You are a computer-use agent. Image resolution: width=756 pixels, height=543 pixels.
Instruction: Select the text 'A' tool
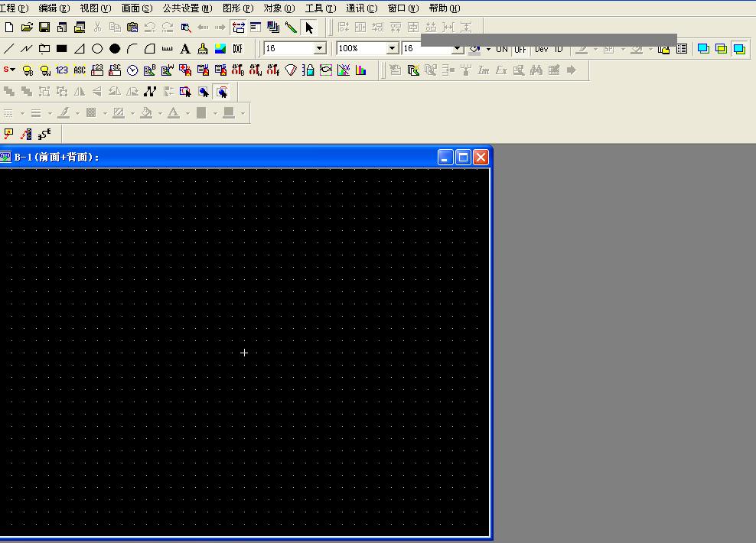tap(185, 49)
